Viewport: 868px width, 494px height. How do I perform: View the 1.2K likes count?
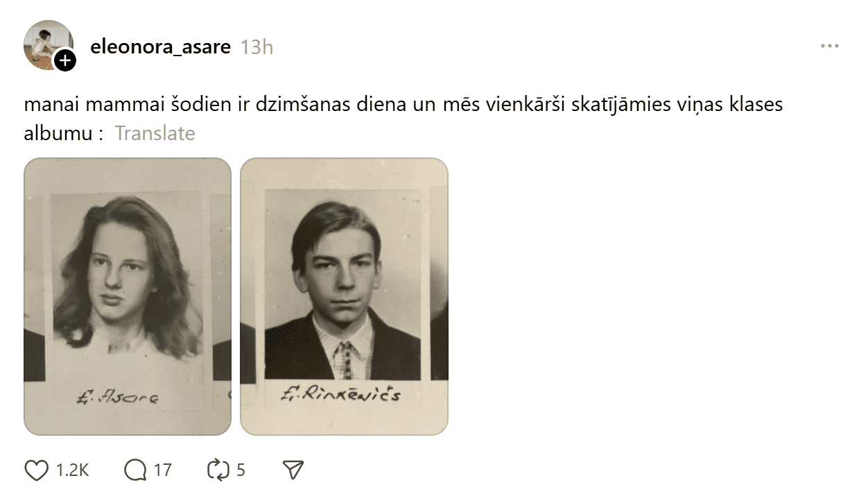[x=72, y=470]
